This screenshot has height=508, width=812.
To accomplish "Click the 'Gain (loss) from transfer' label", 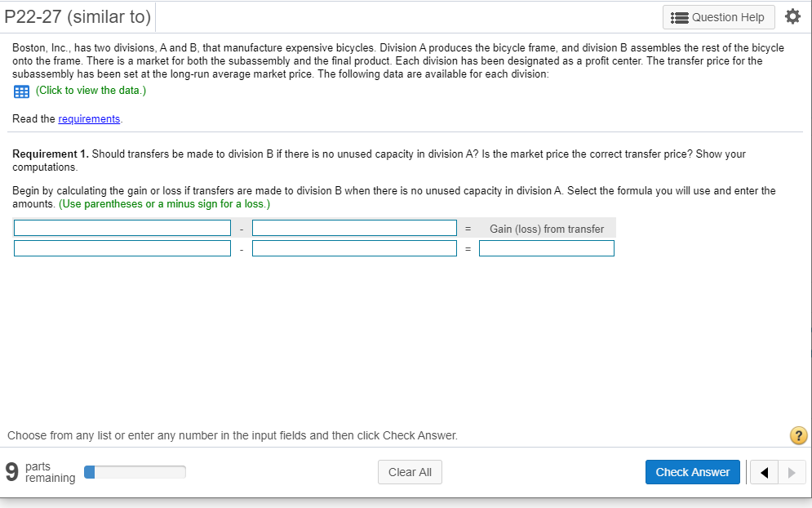I will [546, 229].
